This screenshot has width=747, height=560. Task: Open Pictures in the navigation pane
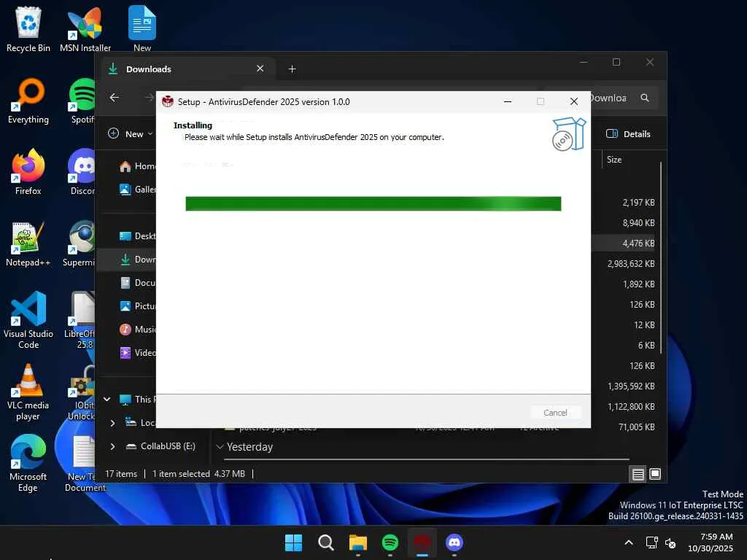[x=137, y=306]
